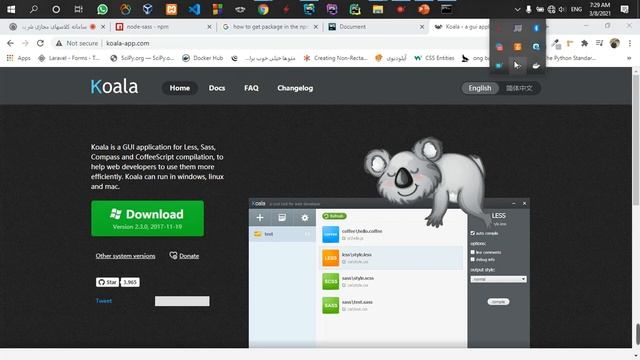640x360 pixels.
Task: Open VirtualBox from the taskbar
Action: pos(148,9)
